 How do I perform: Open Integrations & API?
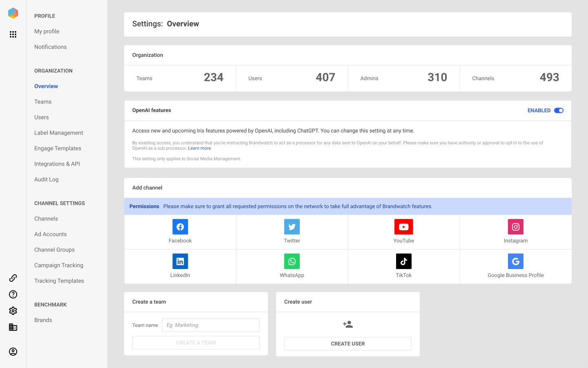(57, 164)
